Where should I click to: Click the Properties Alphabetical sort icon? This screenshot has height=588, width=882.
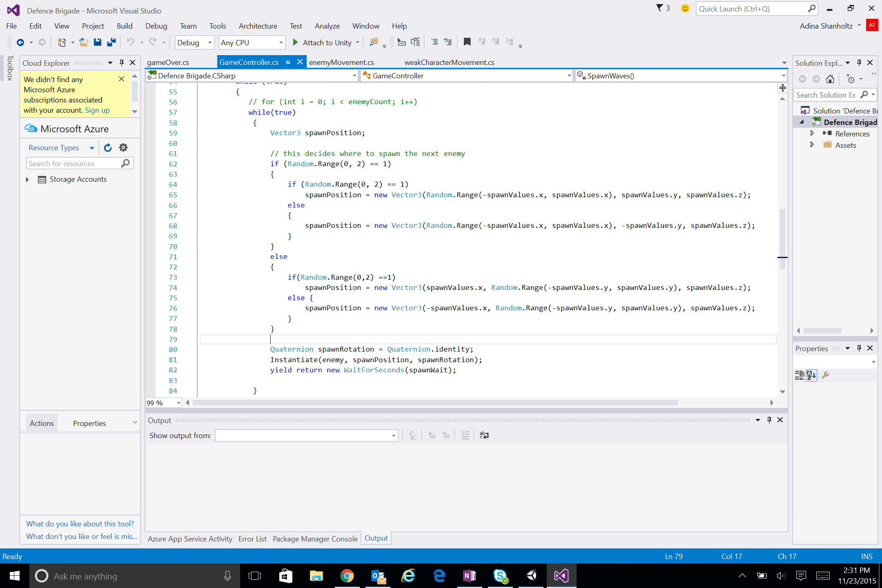(811, 375)
